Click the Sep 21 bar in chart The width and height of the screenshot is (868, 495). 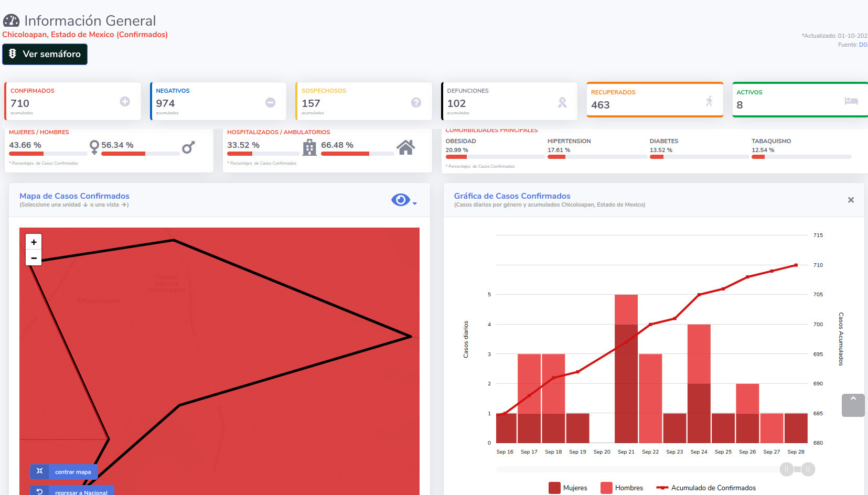tap(626, 369)
